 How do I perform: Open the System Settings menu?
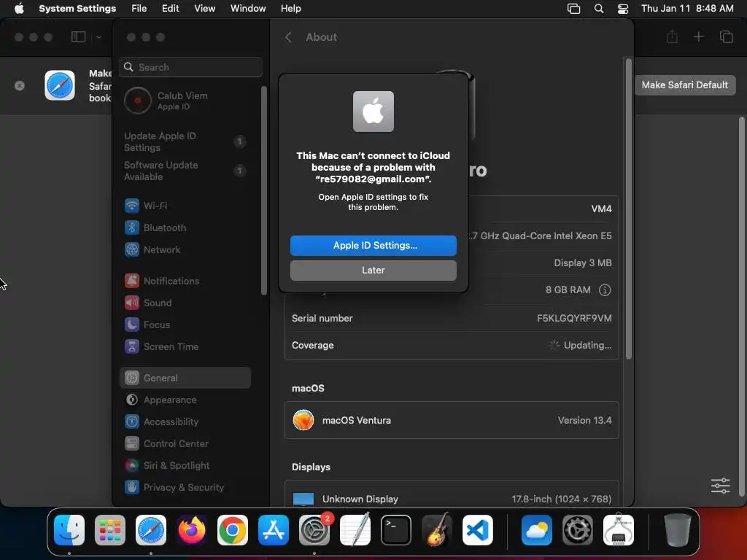(77, 9)
